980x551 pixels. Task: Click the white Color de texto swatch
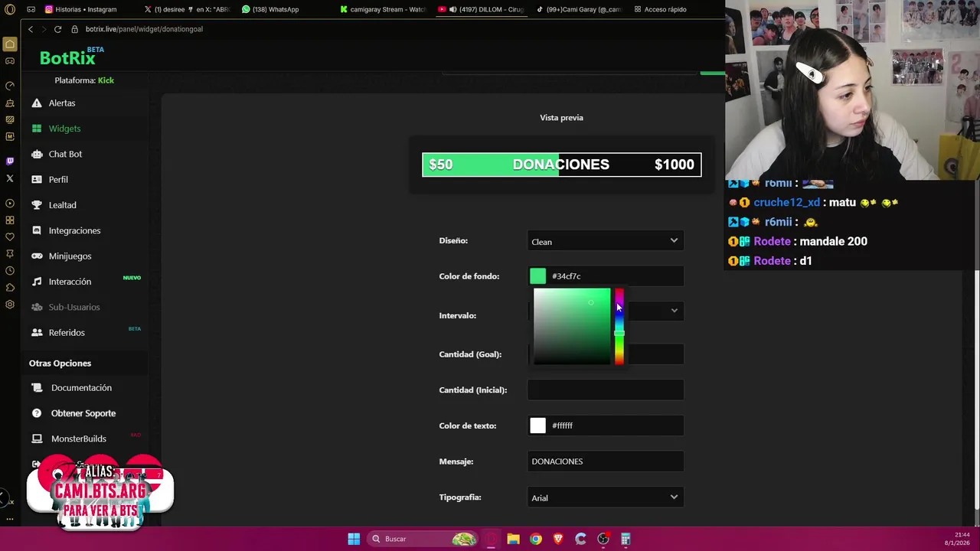(538, 425)
